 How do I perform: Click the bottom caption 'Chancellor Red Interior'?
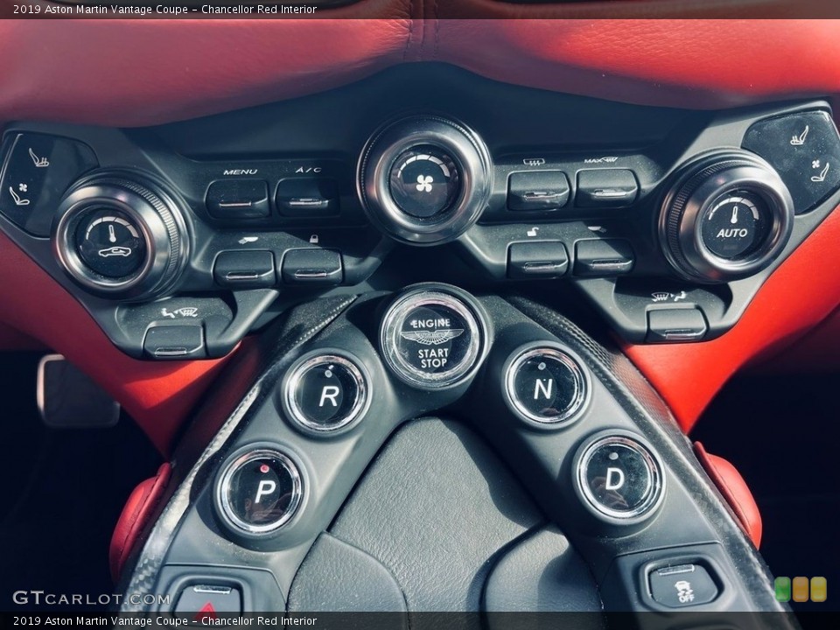259,621
